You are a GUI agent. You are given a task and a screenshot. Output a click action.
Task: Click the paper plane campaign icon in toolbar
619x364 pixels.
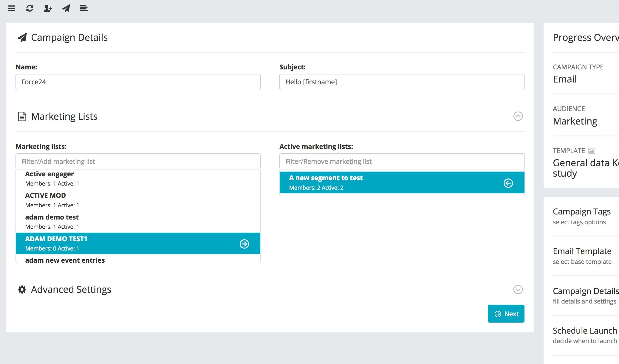click(66, 8)
